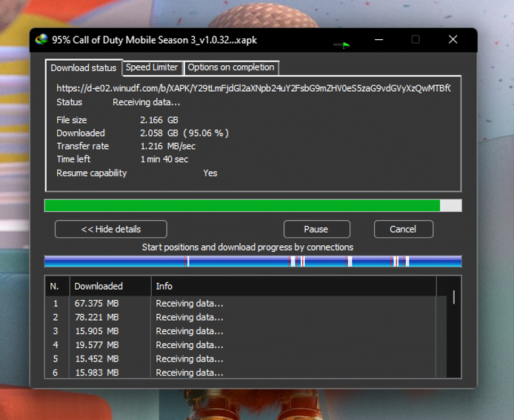Minimize the download window
This screenshot has height=420, width=514.
click(x=379, y=40)
